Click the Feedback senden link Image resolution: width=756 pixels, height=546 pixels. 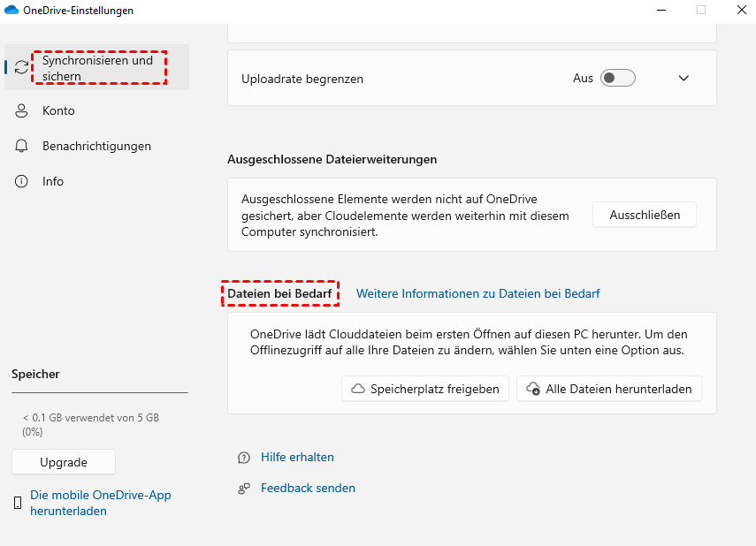click(308, 488)
